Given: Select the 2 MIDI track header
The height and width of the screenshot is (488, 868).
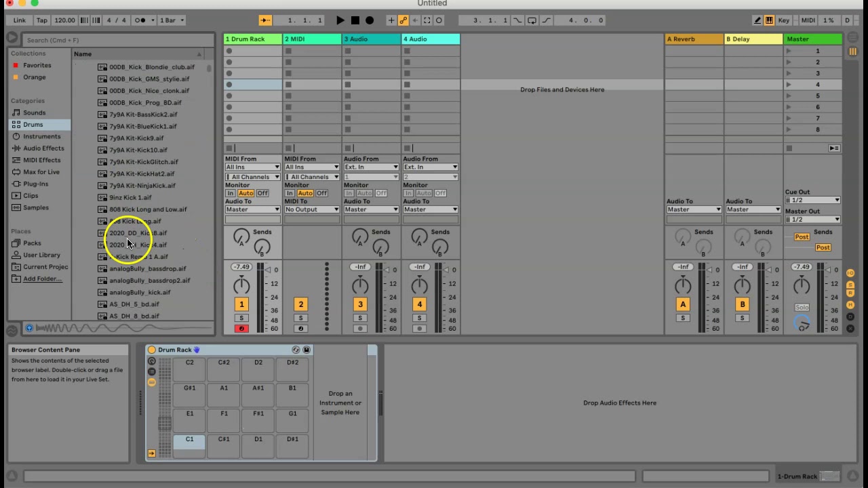Looking at the screenshot, I should 312,39.
